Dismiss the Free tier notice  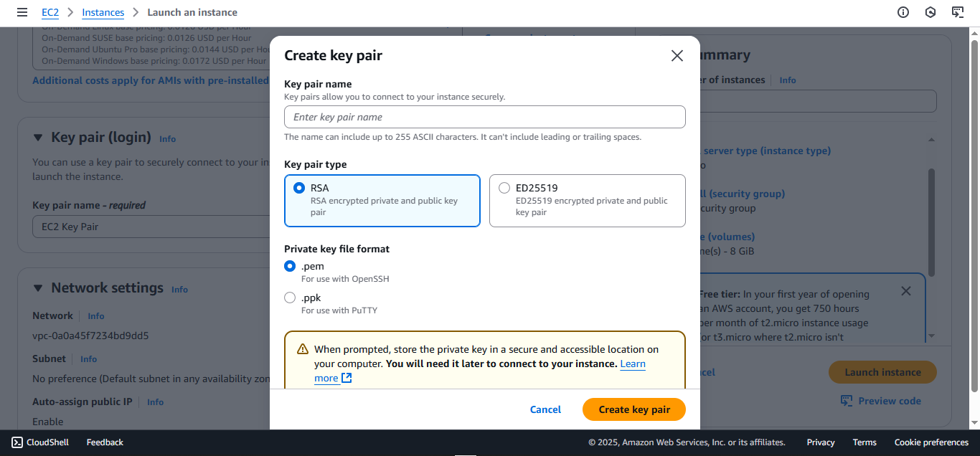pos(905,290)
